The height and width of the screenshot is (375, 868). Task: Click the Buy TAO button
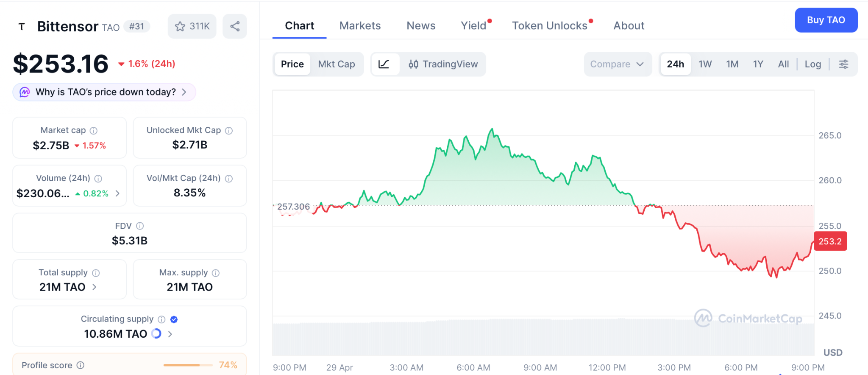click(x=826, y=20)
